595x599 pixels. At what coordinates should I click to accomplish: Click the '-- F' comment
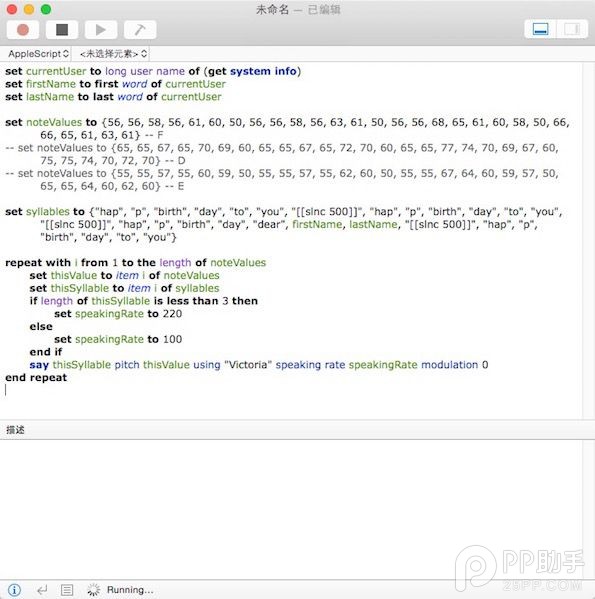[x=154, y=135]
